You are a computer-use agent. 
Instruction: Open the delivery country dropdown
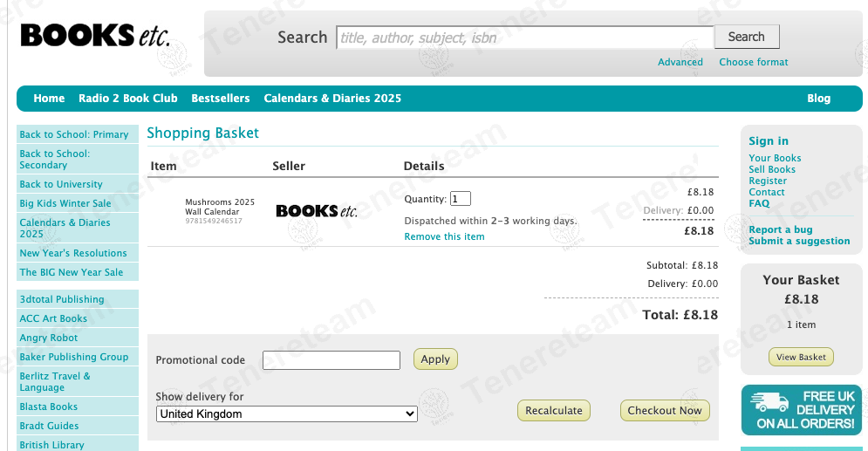[287, 414]
